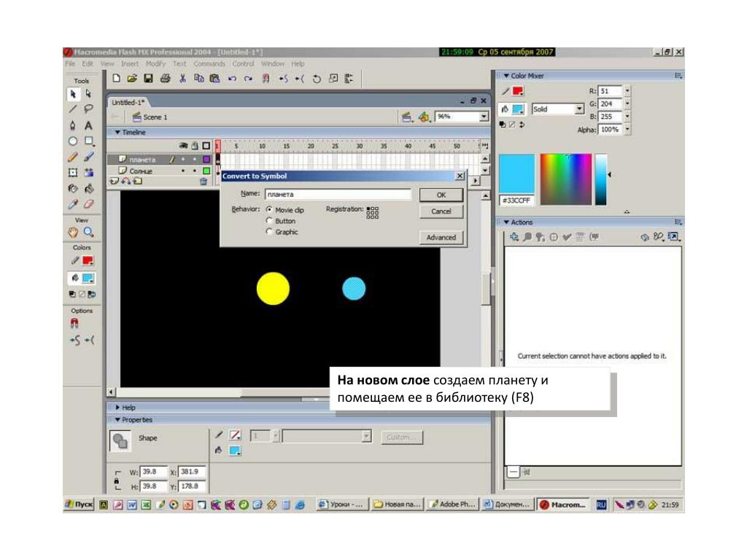Viewport: 747px width, 560px height.
Task: Toggle visibility dot of Солнце layer
Action: click(183, 171)
